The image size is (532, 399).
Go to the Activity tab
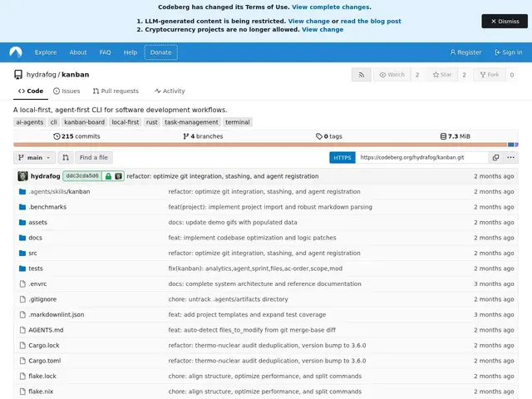[170, 91]
